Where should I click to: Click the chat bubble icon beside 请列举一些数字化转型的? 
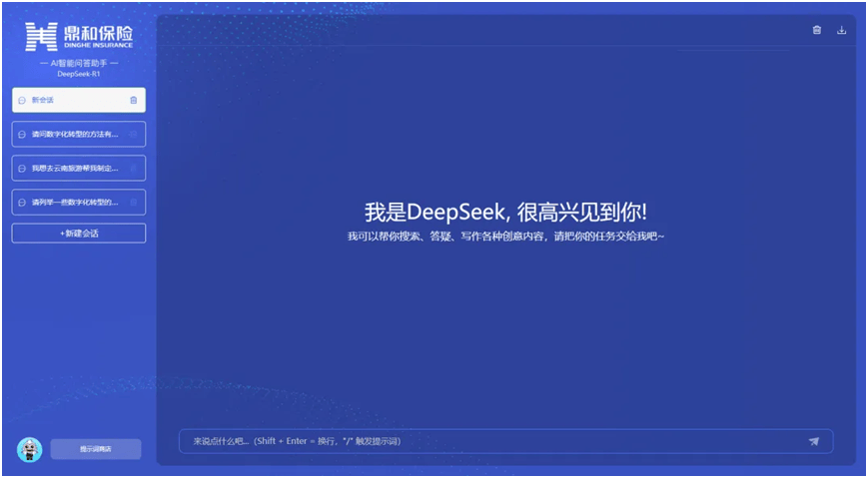click(22, 203)
